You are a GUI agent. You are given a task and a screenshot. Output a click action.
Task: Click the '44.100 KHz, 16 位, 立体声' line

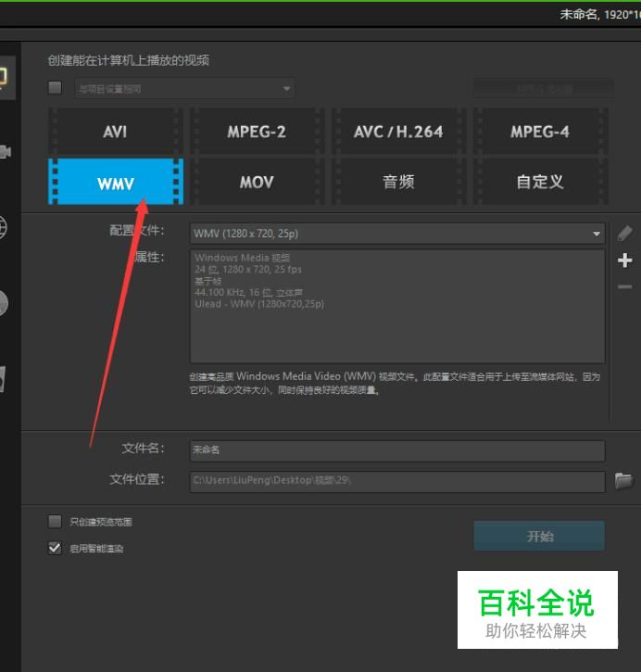coord(248,293)
